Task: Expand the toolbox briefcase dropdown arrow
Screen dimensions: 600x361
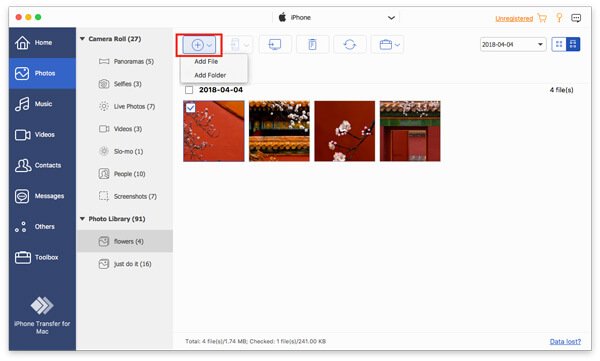Action: (x=398, y=45)
